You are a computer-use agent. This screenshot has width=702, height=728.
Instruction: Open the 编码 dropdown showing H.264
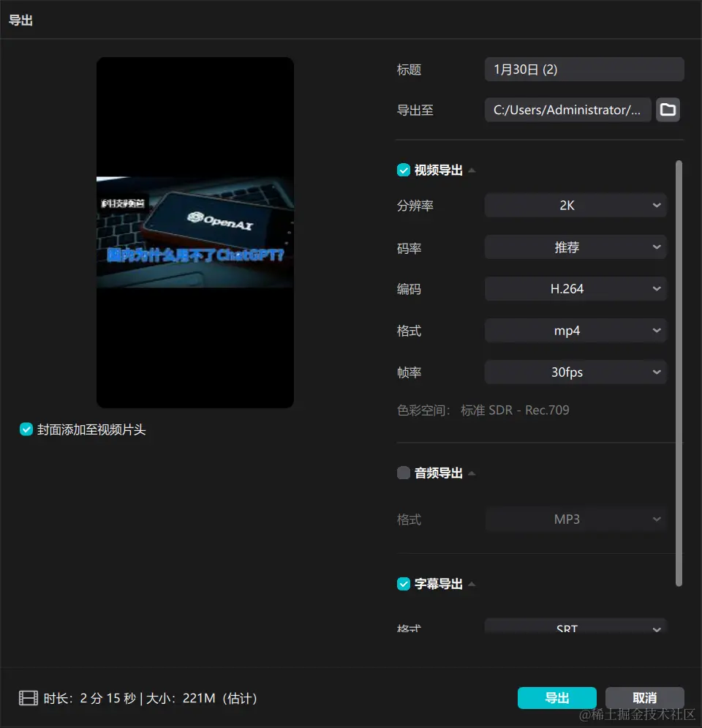575,288
